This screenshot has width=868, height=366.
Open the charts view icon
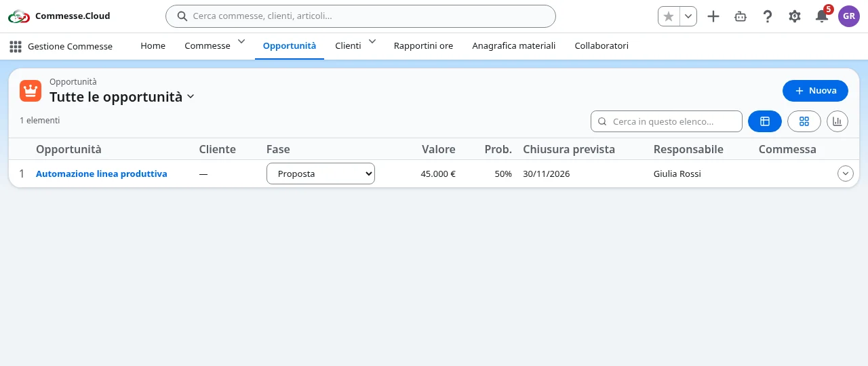tap(837, 121)
